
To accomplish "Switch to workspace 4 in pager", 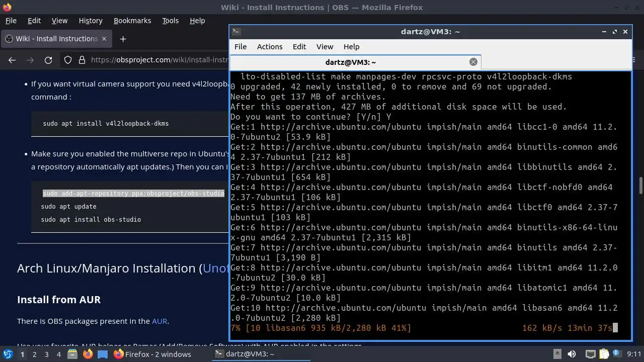I will pos(58,354).
